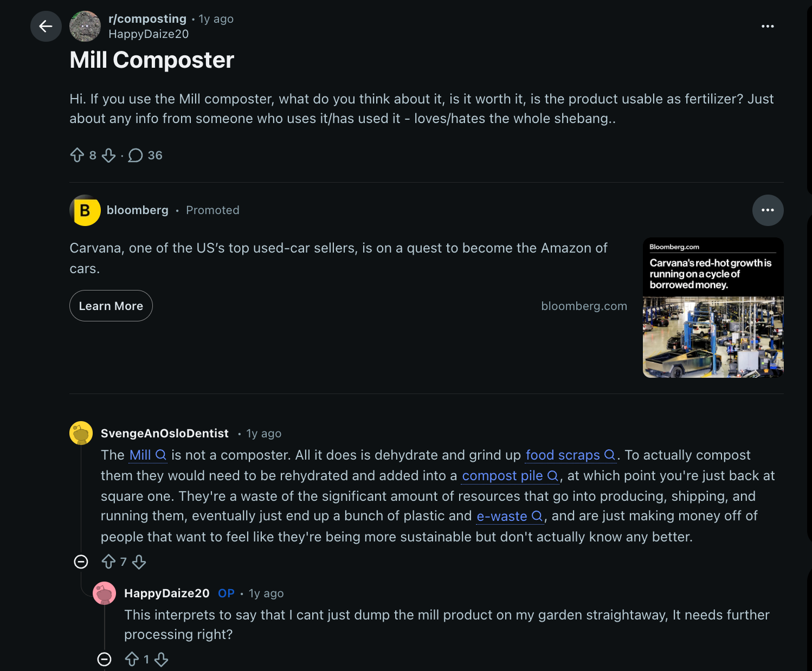Screen dimensions: 812x671
Task: Click the back arrow button
Action: pos(46,26)
